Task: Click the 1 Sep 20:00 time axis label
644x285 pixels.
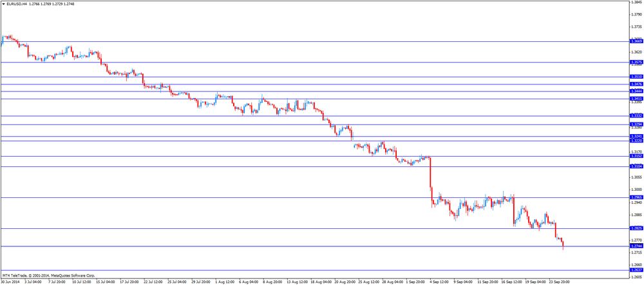Action: point(417,282)
